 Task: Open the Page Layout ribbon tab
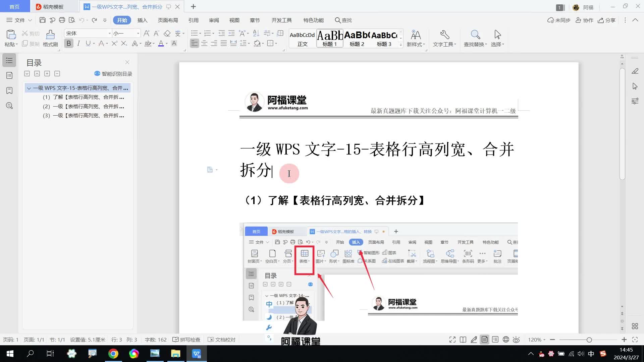tap(168, 20)
